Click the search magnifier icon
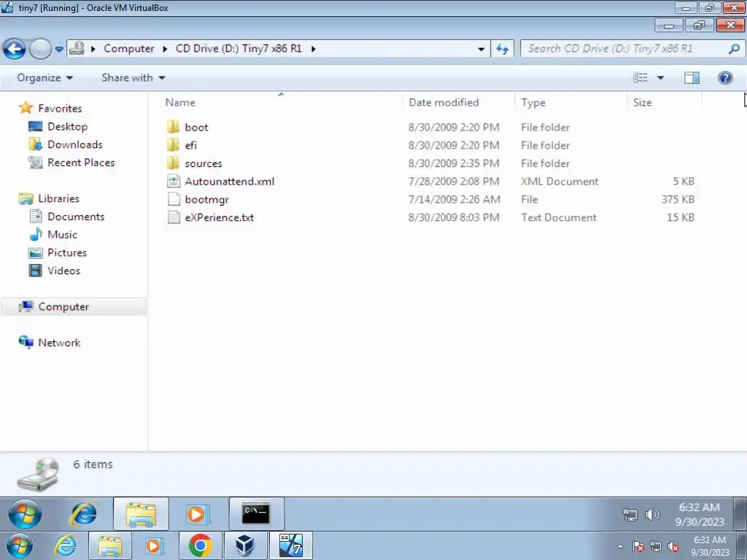The height and width of the screenshot is (560, 747). [x=734, y=49]
